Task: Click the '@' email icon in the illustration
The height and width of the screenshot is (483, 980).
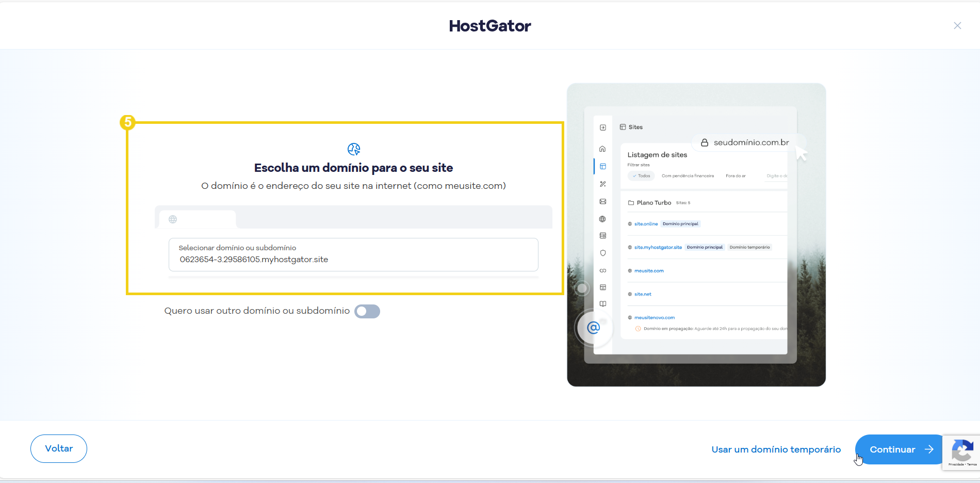Action: pyautogui.click(x=594, y=327)
